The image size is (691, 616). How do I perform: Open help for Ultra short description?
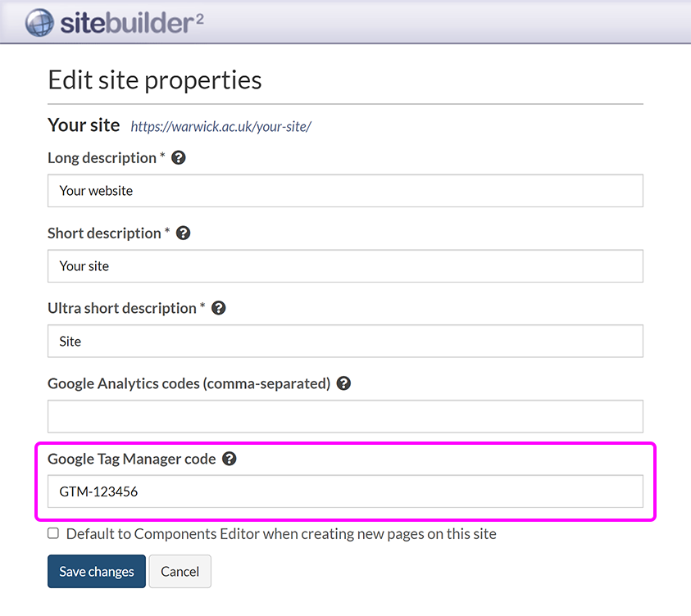(218, 308)
